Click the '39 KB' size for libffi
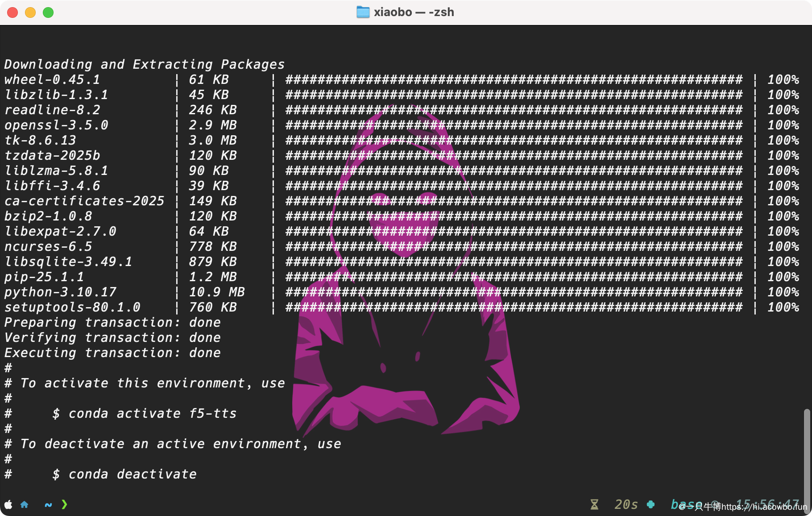This screenshot has width=812, height=516. point(209,186)
